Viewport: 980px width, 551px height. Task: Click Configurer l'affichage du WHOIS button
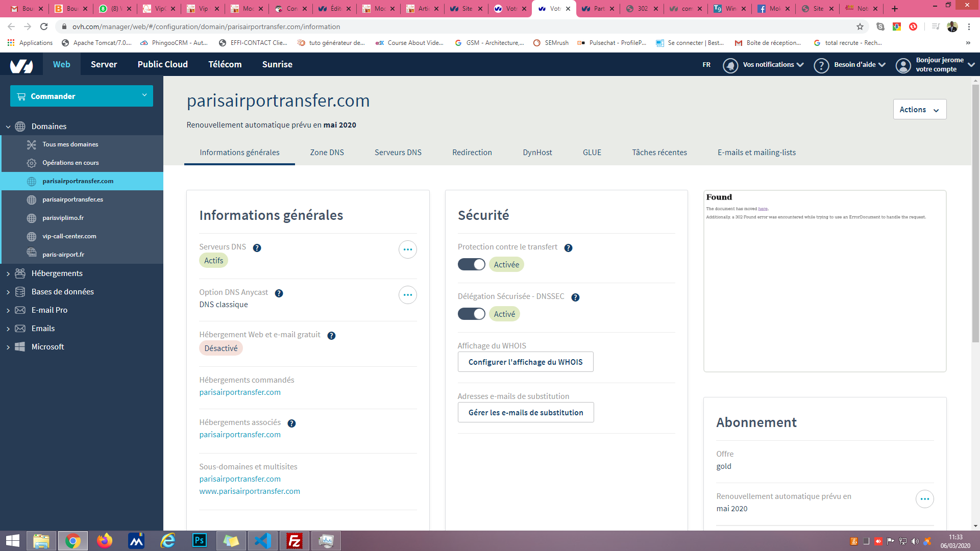coord(525,362)
